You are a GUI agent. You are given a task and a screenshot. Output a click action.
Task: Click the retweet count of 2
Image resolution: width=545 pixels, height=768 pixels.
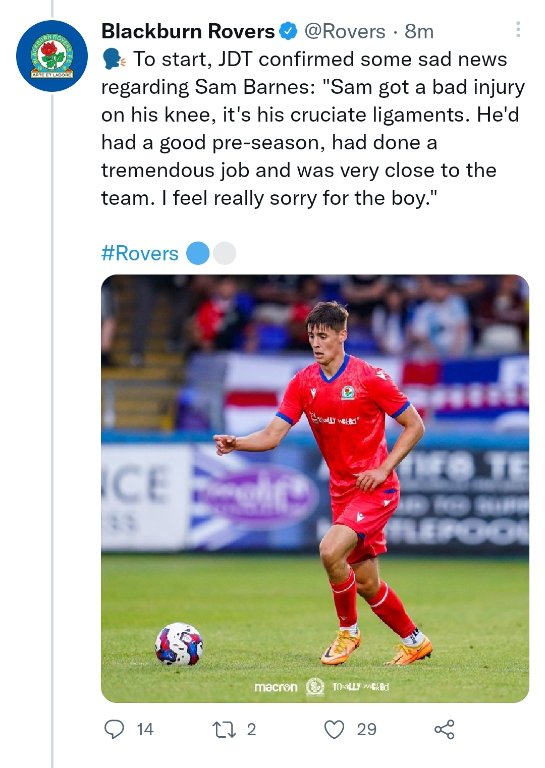click(x=251, y=729)
